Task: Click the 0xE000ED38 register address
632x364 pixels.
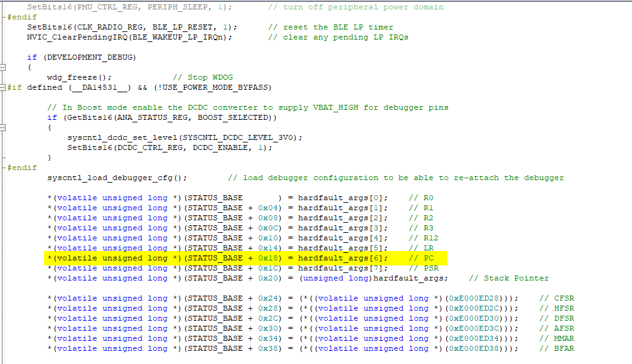Action: point(474,349)
